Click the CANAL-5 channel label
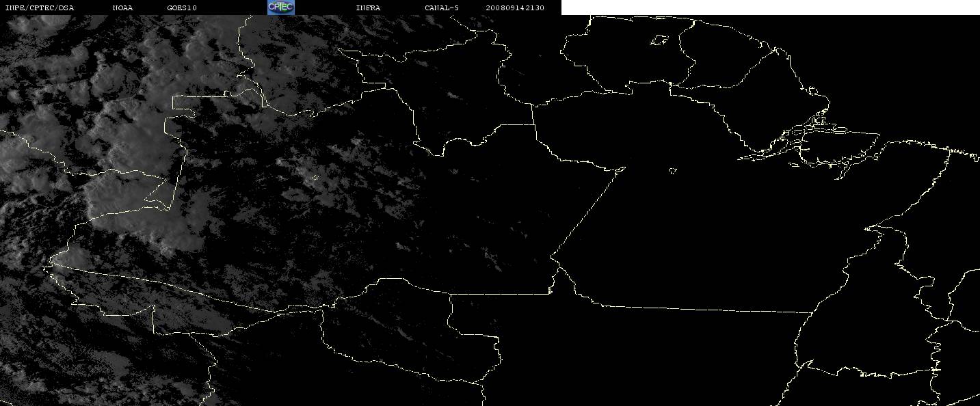Screen dimensions: 980x406 pyautogui.click(x=442, y=8)
